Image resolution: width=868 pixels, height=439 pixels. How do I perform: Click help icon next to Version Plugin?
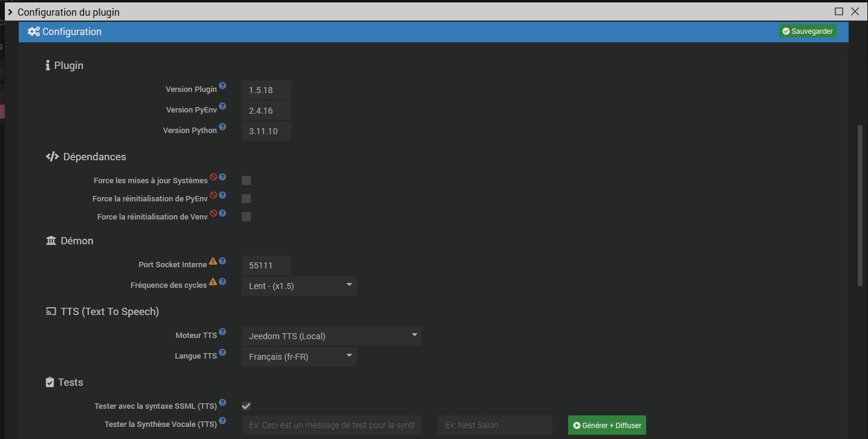(x=222, y=86)
